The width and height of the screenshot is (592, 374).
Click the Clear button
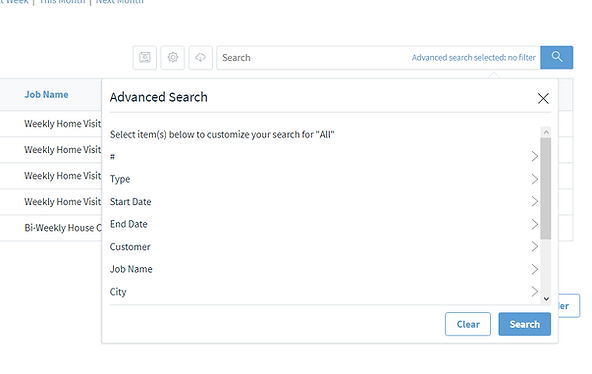468,324
